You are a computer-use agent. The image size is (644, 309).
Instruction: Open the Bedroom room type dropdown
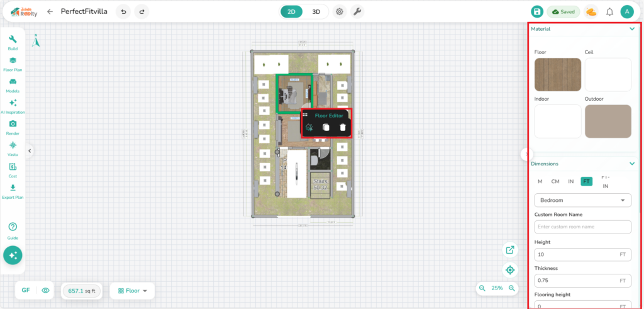(582, 200)
